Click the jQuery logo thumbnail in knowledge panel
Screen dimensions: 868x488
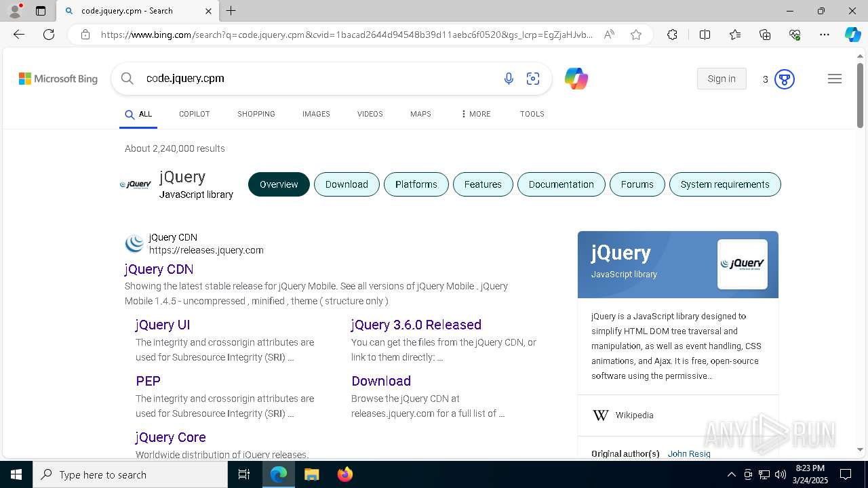(743, 264)
